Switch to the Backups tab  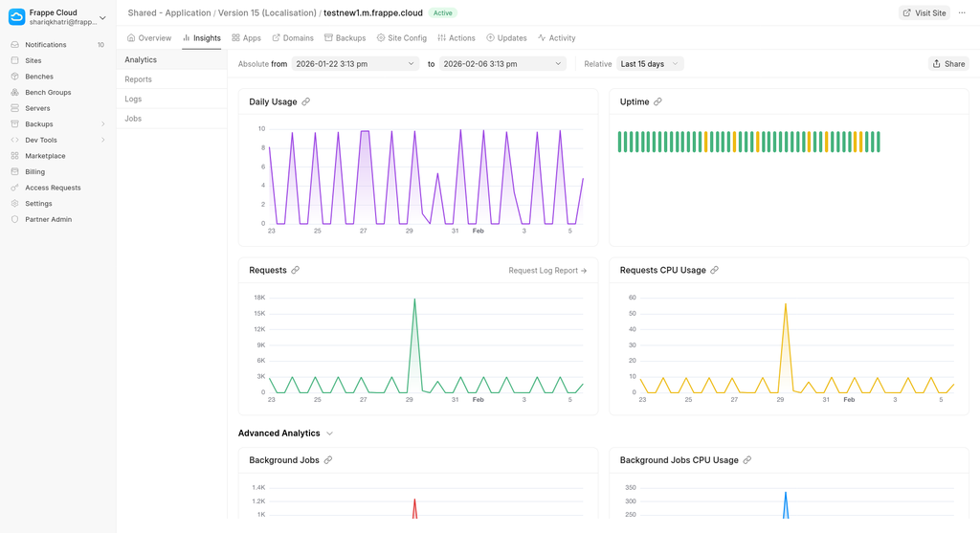coord(345,38)
